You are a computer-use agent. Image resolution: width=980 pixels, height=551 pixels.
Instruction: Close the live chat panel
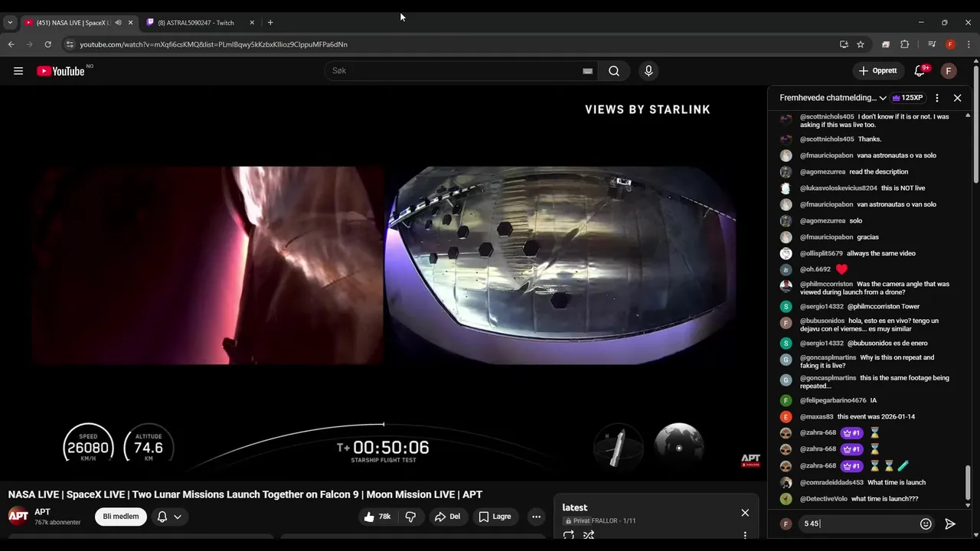957,98
